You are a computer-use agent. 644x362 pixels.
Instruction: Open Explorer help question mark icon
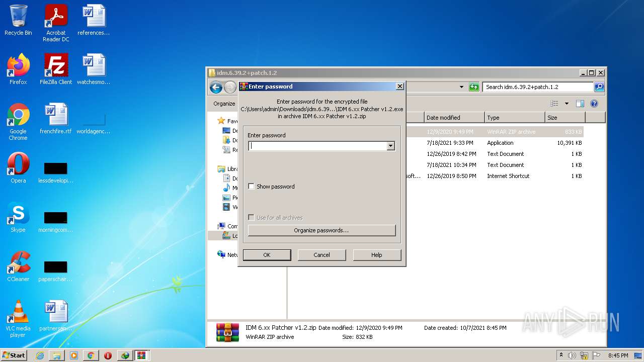pyautogui.click(x=594, y=104)
